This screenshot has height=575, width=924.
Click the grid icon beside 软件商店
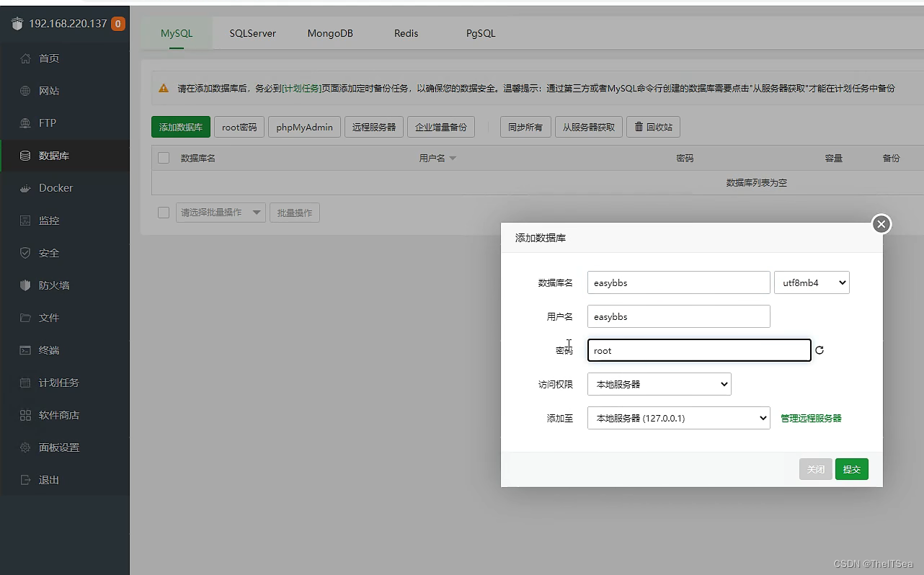tap(26, 415)
